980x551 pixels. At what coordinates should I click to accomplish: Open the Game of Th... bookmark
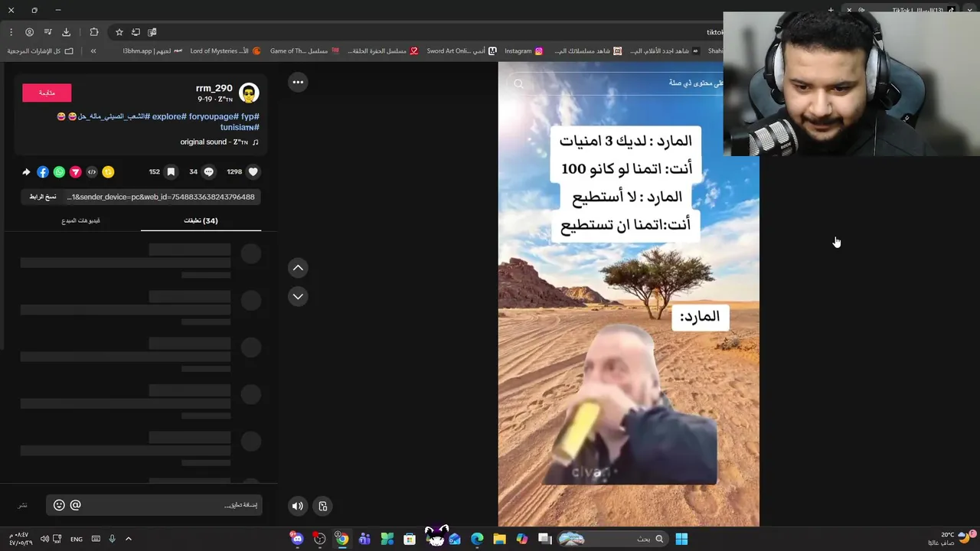(305, 51)
